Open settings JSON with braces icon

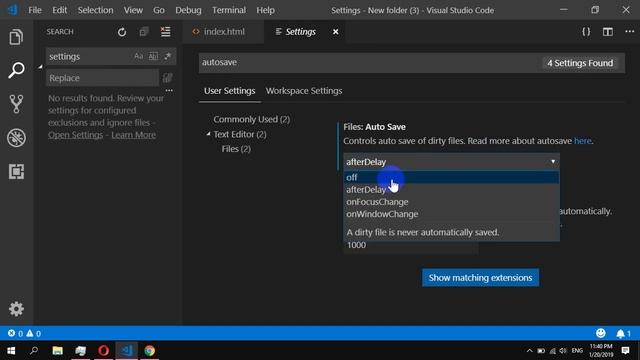click(586, 32)
